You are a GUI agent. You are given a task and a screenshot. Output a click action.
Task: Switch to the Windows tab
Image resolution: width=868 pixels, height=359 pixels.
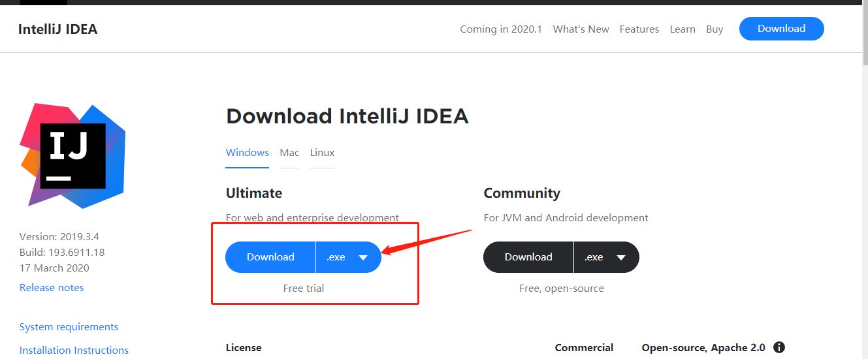tap(248, 153)
